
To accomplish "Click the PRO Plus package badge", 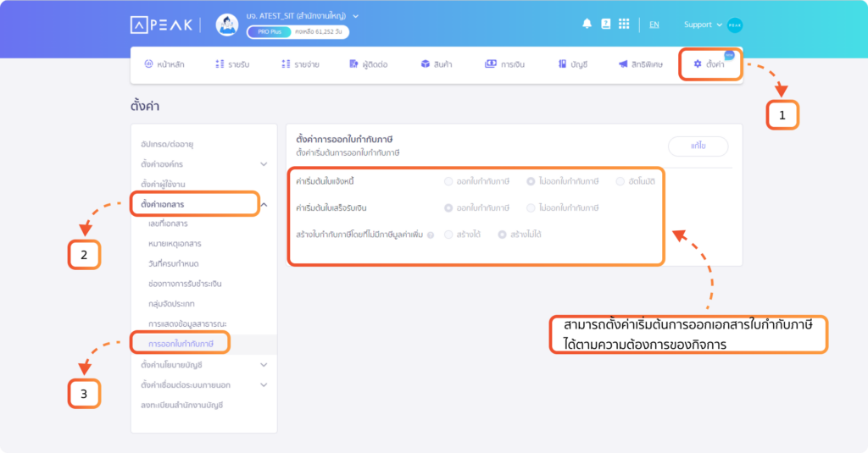I will (x=269, y=31).
